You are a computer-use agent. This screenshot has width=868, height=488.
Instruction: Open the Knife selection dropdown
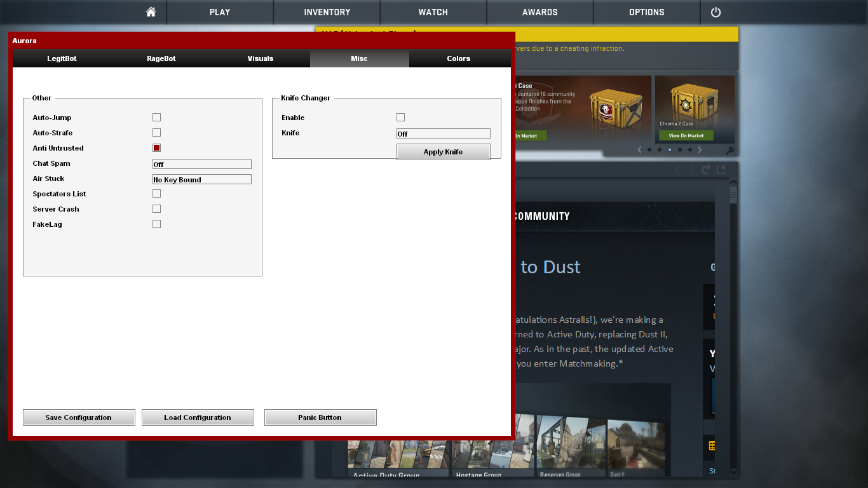444,133
